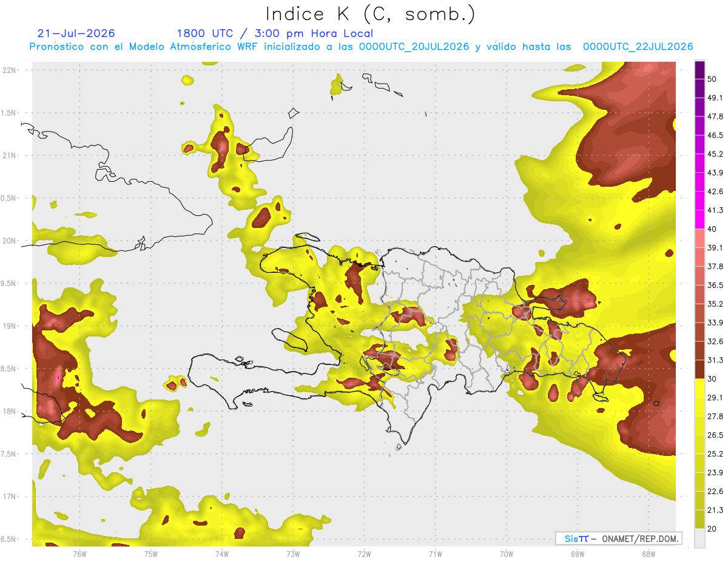
Task: Click the "22N" latitude label
Action: click(x=9, y=70)
